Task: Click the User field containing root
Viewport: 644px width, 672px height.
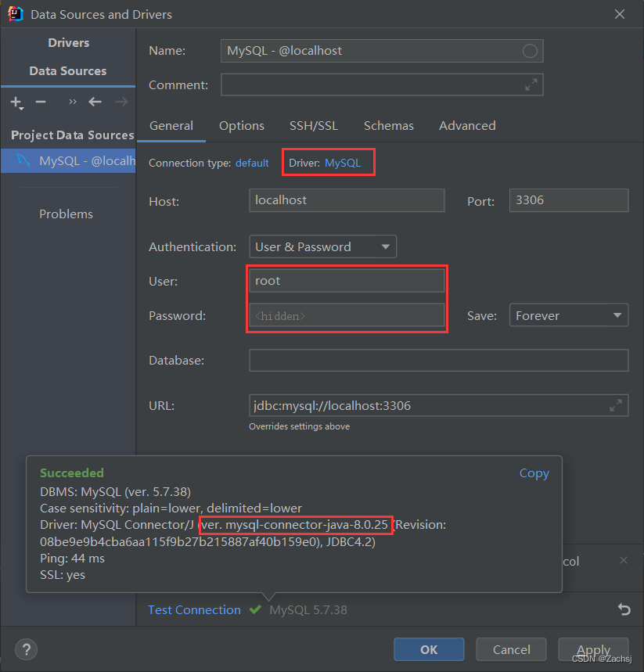Action: point(347,281)
